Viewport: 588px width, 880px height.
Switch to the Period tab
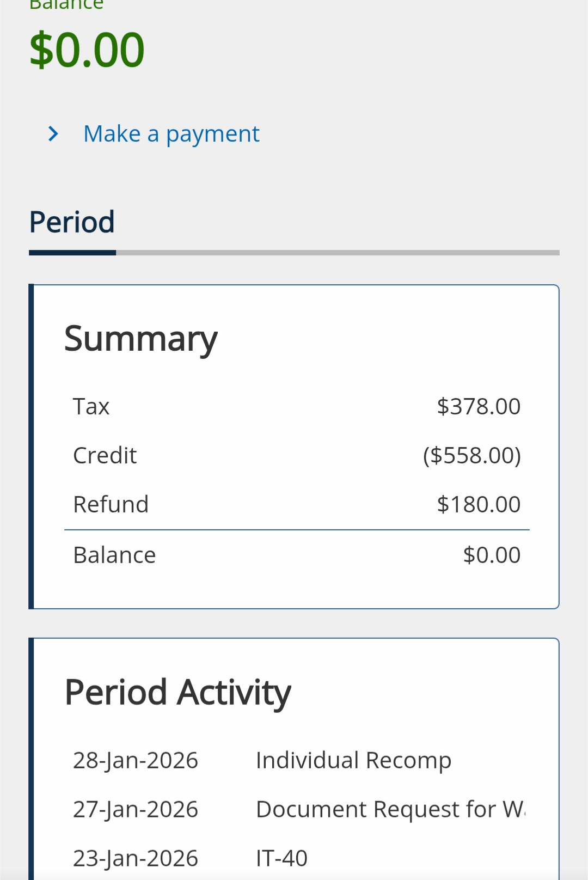pos(72,222)
